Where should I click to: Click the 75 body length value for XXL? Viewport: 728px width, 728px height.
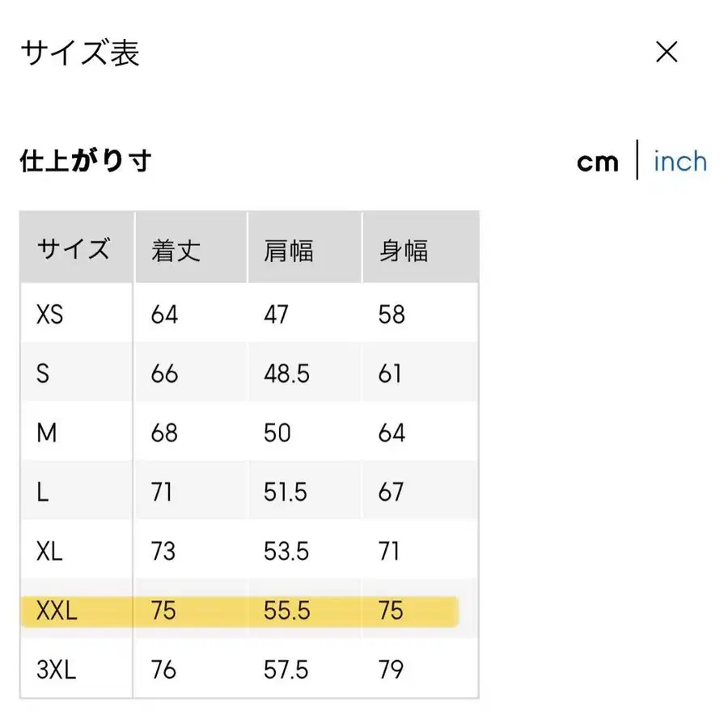(x=164, y=611)
